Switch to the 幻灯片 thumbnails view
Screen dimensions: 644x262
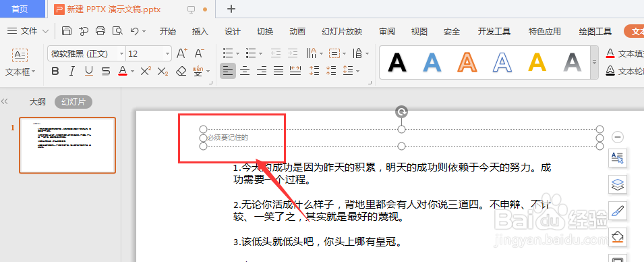(x=74, y=102)
